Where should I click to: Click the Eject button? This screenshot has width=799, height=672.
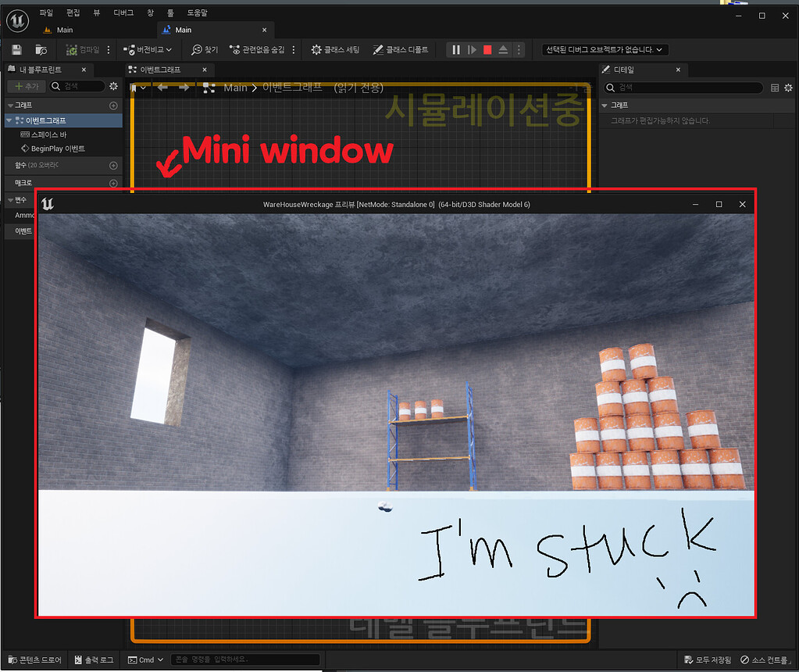503,49
